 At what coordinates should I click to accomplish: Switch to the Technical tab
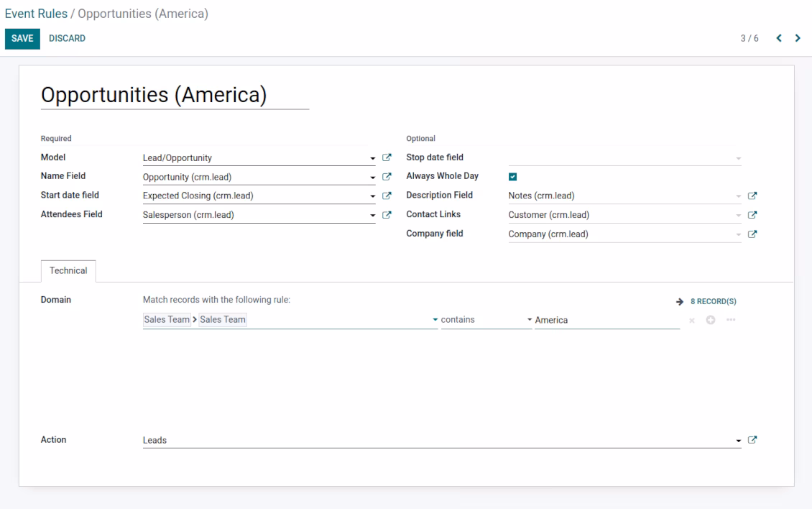click(x=68, y=270)
